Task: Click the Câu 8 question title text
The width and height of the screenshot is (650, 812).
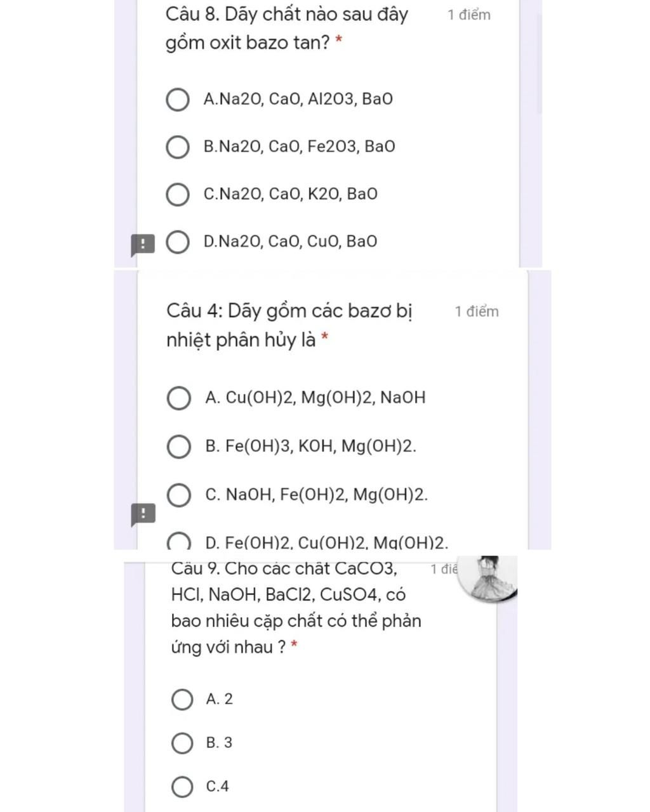Action: point(287,29)
